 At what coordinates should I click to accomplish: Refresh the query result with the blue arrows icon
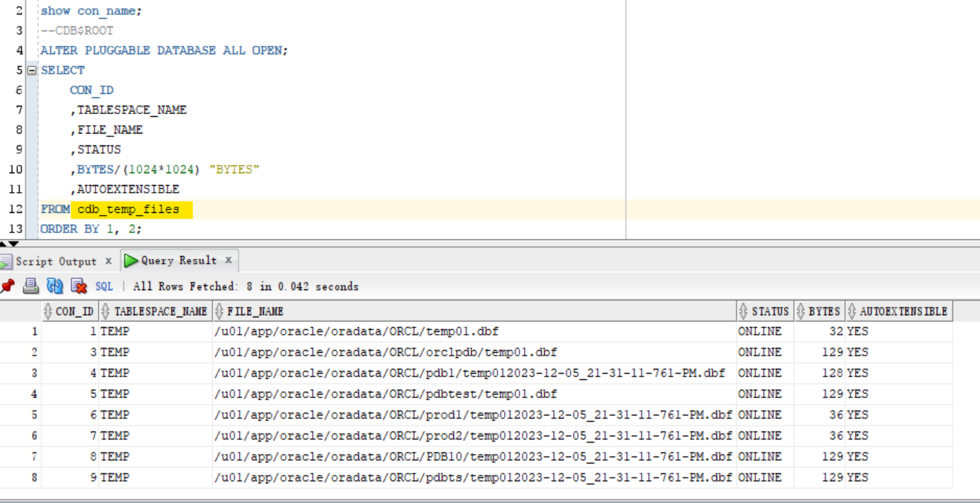[55, 286]
